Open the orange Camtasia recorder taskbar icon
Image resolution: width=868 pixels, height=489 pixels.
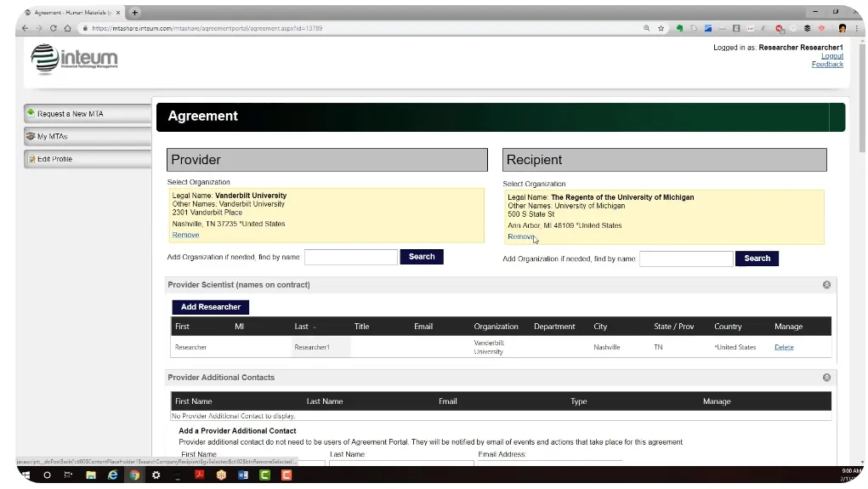tap(286, 475)
